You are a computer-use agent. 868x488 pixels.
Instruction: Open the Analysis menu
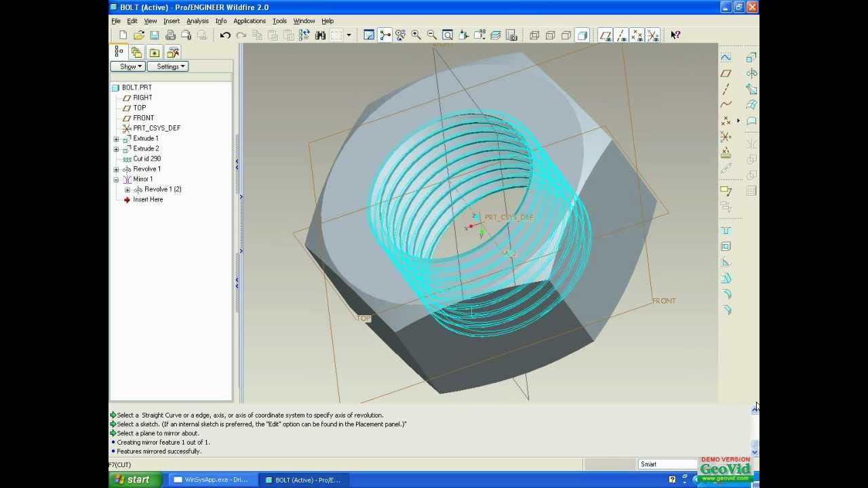(198, 21)
